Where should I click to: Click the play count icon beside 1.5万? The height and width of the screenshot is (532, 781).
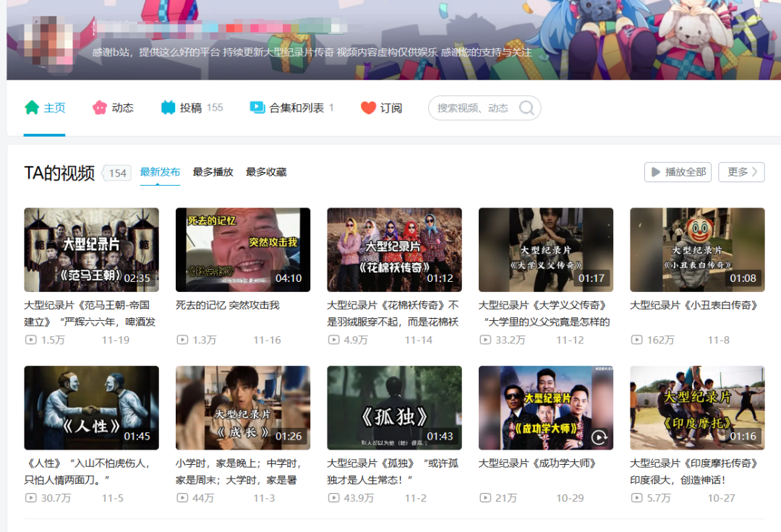tap(31, 340)
